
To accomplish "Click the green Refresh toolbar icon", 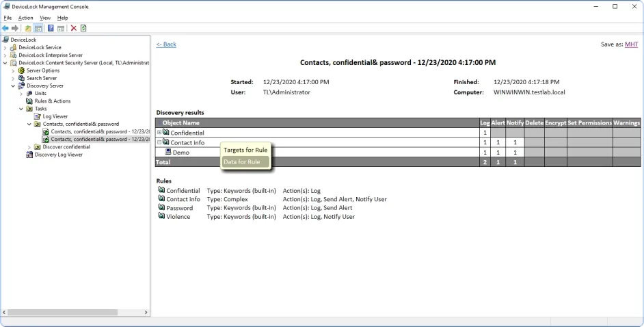I will coord(83,28).
